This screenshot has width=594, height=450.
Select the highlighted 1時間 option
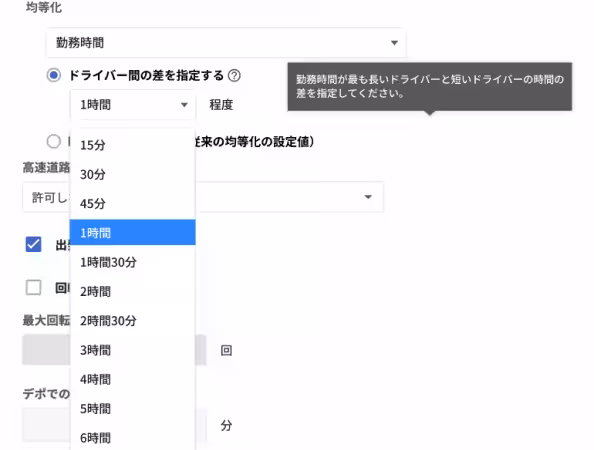click(x=133, y=232)
